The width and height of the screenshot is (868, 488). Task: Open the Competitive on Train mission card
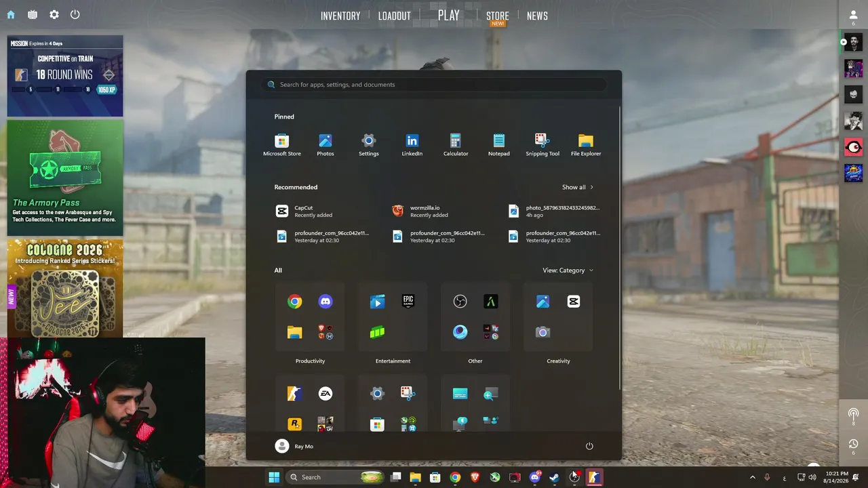point(65,75)
